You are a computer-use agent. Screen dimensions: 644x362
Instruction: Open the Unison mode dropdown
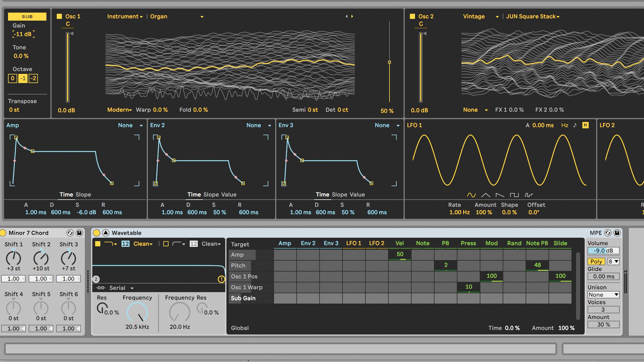[x=603, y=295]
